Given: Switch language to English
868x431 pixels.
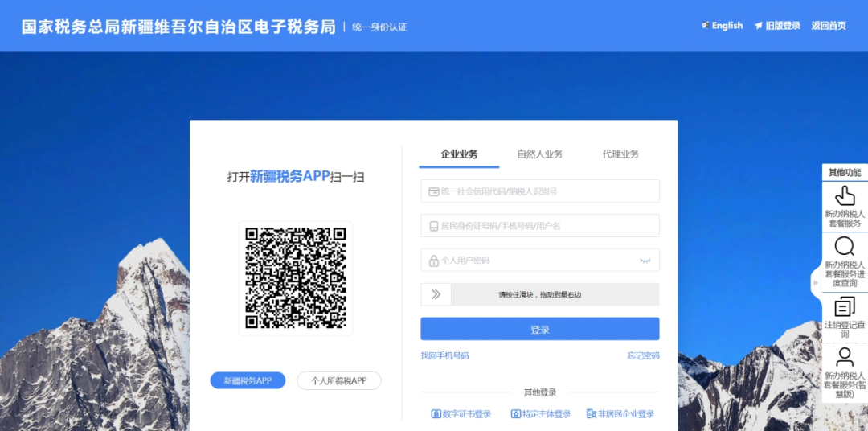Looking at the screenshot, I should click(x=723, y=26).
